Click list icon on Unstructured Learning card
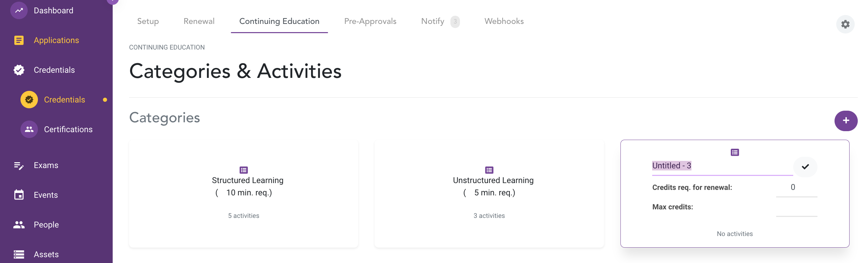The width and height of the screenshot is (868, 263). click(489, 170)
